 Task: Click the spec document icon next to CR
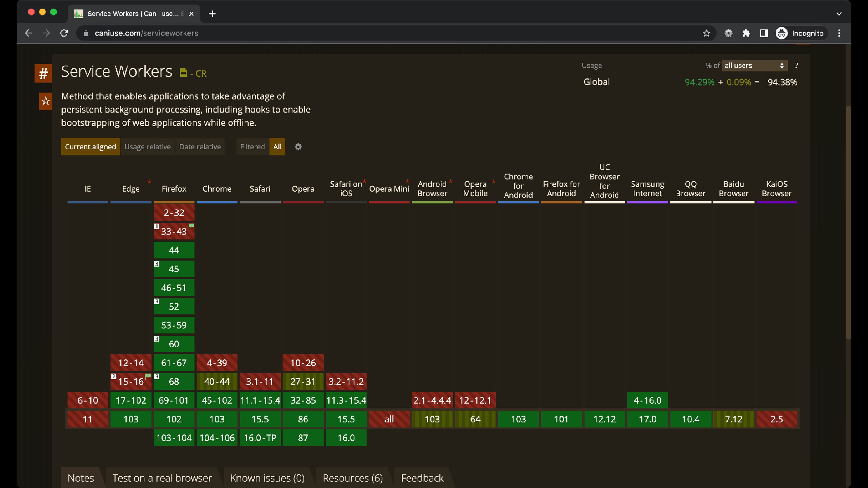click(183, 73)
